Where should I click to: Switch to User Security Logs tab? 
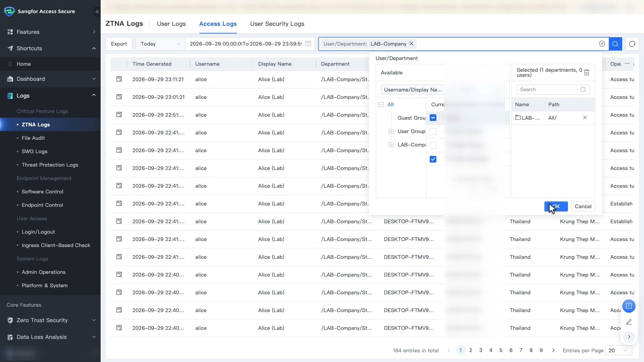(277, 24)
